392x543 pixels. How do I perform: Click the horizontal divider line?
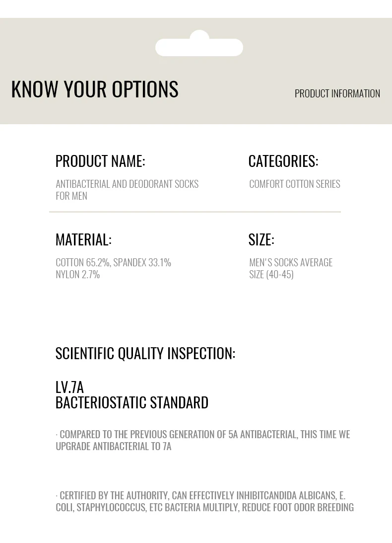195,212
